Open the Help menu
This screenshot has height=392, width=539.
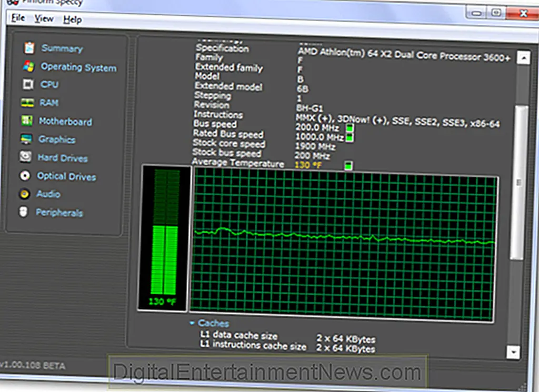point(73,19)
